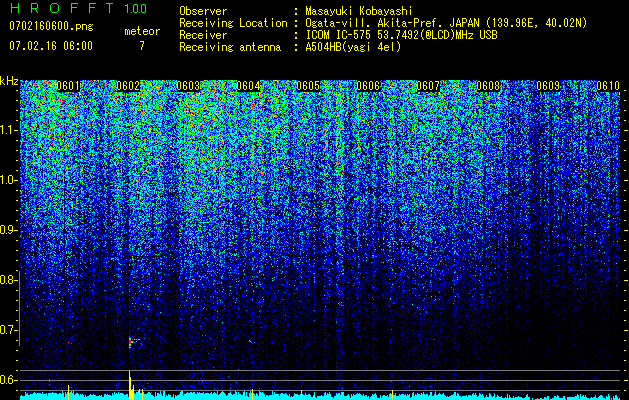
Task: Click the 1.1 frequency axis label
Action: pos(7,130)
